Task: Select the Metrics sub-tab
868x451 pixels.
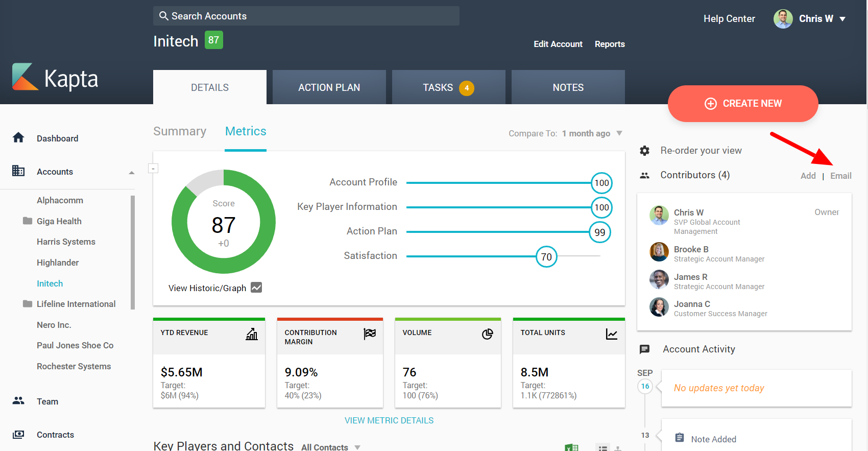Action: click(246, 131)
